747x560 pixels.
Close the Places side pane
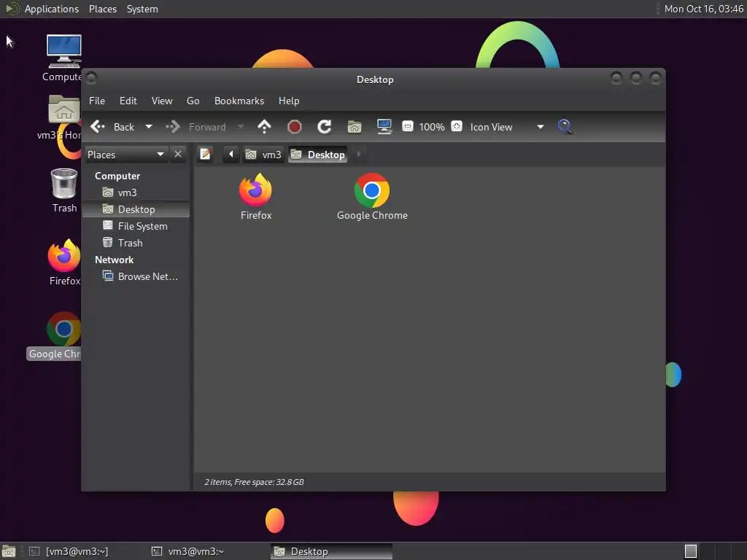pyautogui.click(x=178, y=155)
